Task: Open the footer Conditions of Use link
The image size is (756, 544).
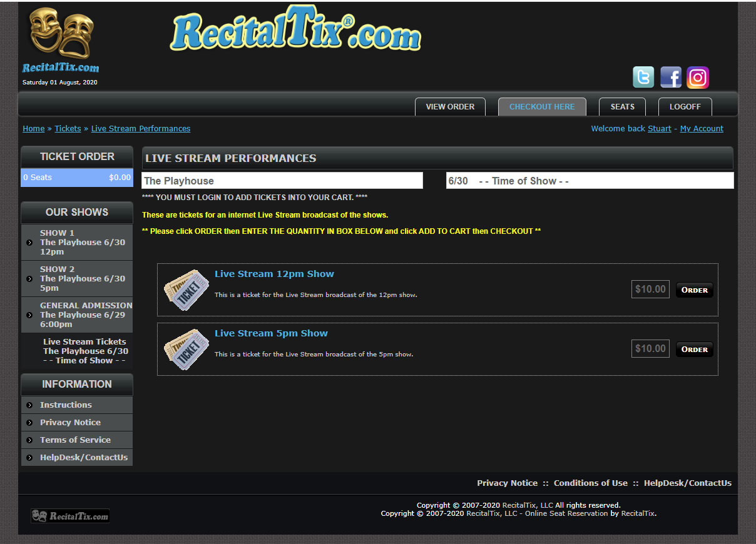Action: tap(591, 483)
